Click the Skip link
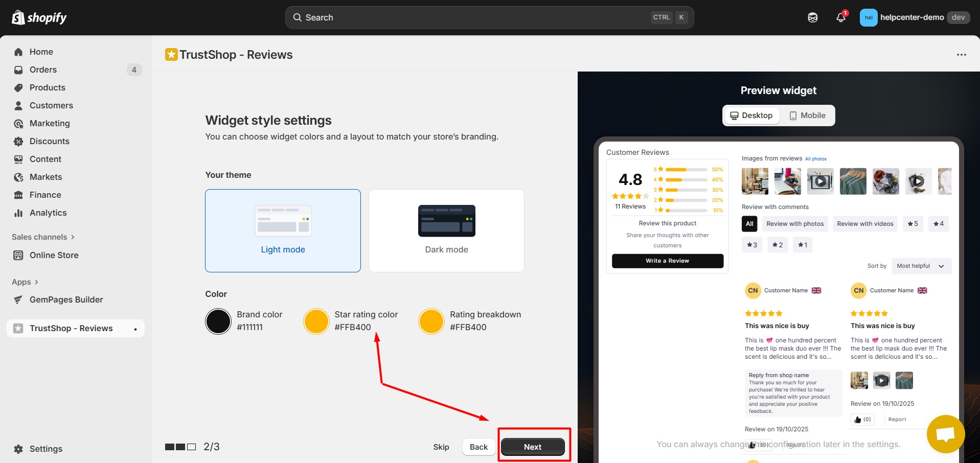 (x=441, y=447)
